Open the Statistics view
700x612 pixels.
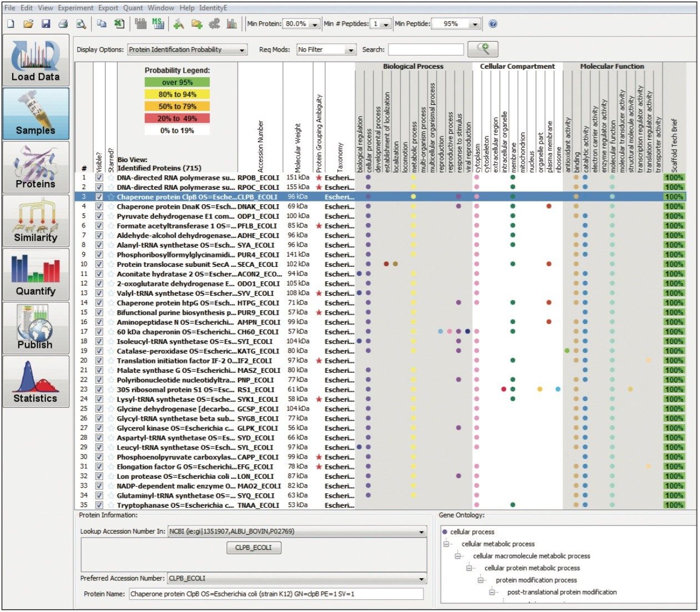(36, 382)
